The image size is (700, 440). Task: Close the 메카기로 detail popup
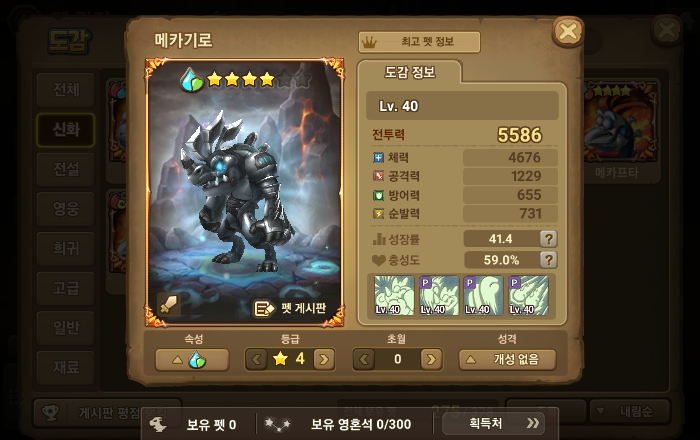(x=568, y=31)
